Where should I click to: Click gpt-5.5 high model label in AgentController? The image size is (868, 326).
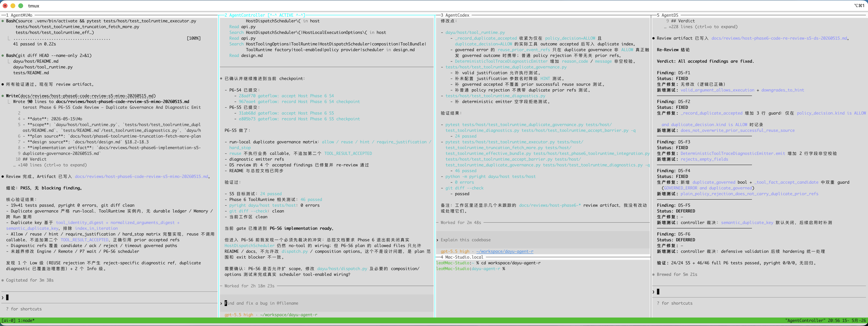pos(239,315)
